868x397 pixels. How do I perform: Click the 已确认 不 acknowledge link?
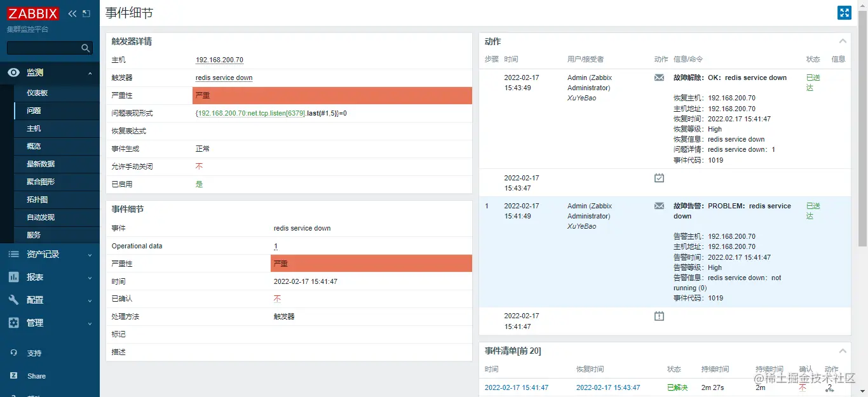tap(277, 299)
